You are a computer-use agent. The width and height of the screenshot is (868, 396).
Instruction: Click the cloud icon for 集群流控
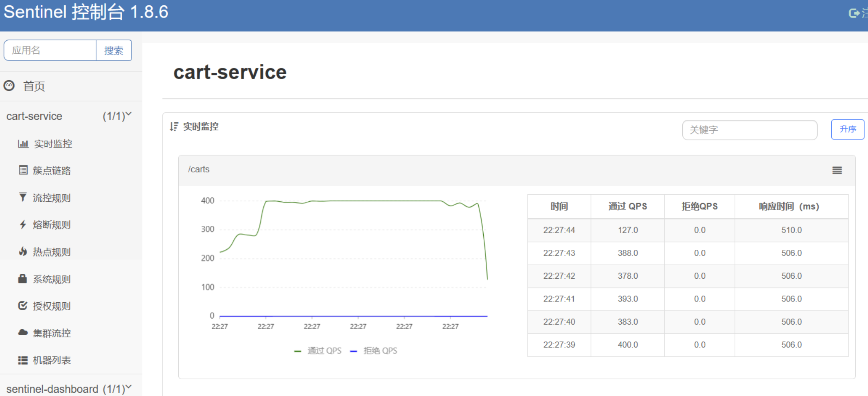(x=23, y=333)
